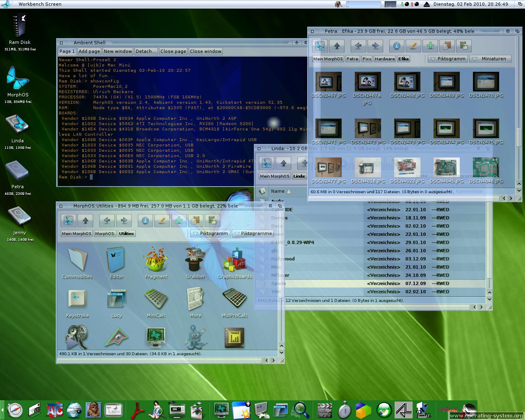Open the Adobe PDF reader dock icon

point(137,410)
